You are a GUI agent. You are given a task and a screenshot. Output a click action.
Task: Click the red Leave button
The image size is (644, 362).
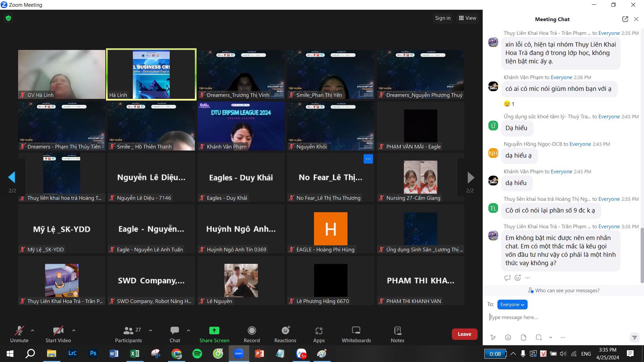tap(464, 334)
